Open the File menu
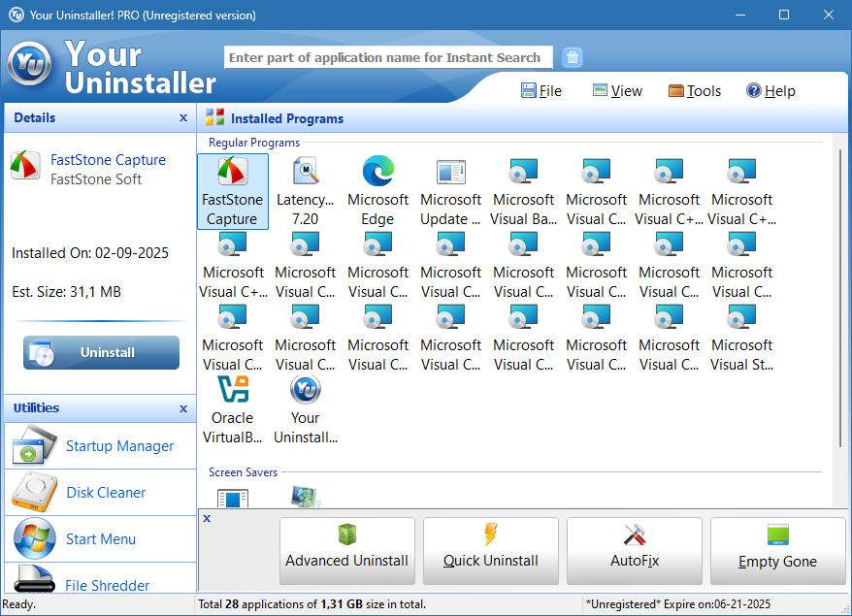This screenshot has height=616, width=852. pyautogui.click(x=541, y=91)
